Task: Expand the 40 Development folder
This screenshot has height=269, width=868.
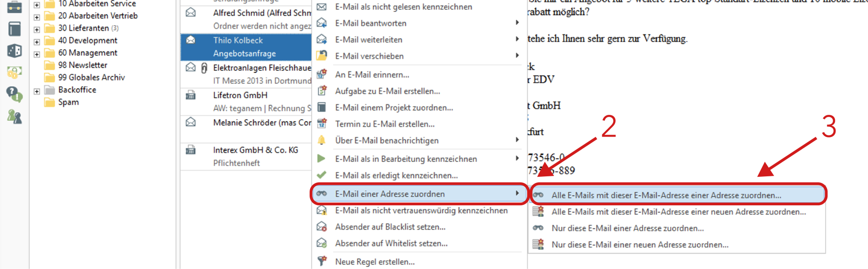Action: pyautogui.click(x=37, y=42)
